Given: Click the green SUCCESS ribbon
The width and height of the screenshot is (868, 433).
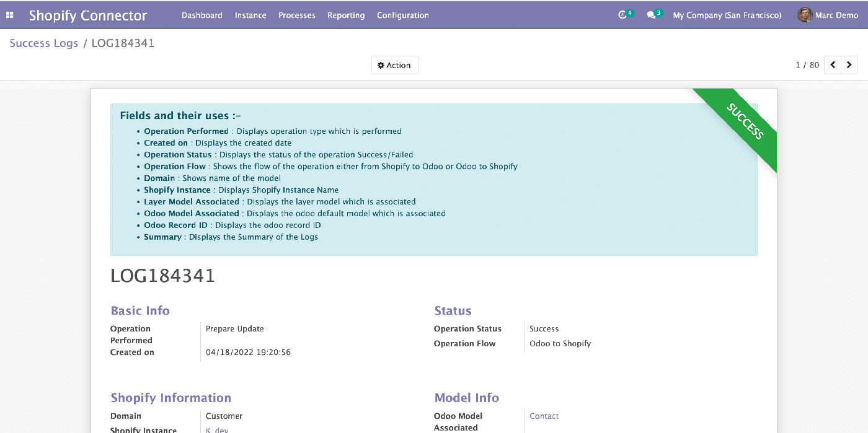Looking at the screenshot, I should pyautogui.click(x=744, y=121).
